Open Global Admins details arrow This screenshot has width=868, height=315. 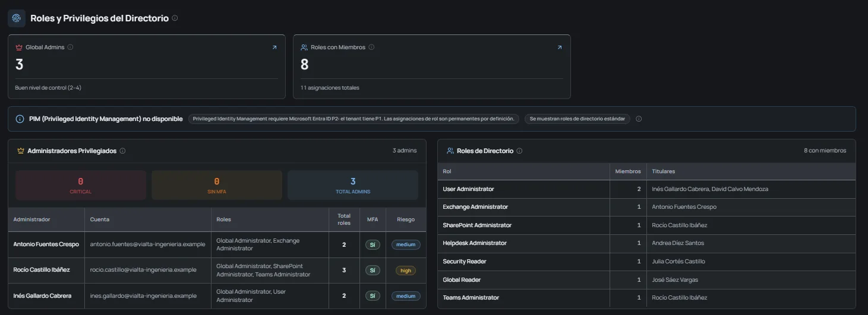coord(274,47)
